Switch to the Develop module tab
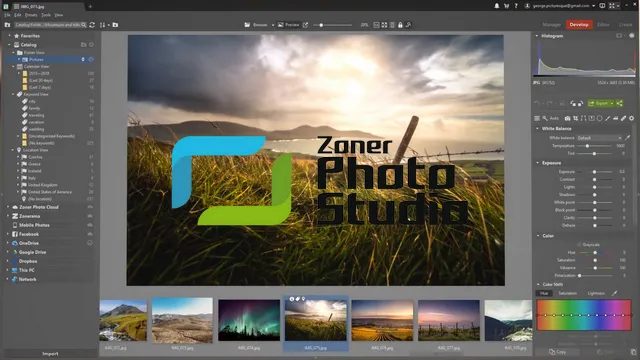640x360 pixels. (579, 24)
